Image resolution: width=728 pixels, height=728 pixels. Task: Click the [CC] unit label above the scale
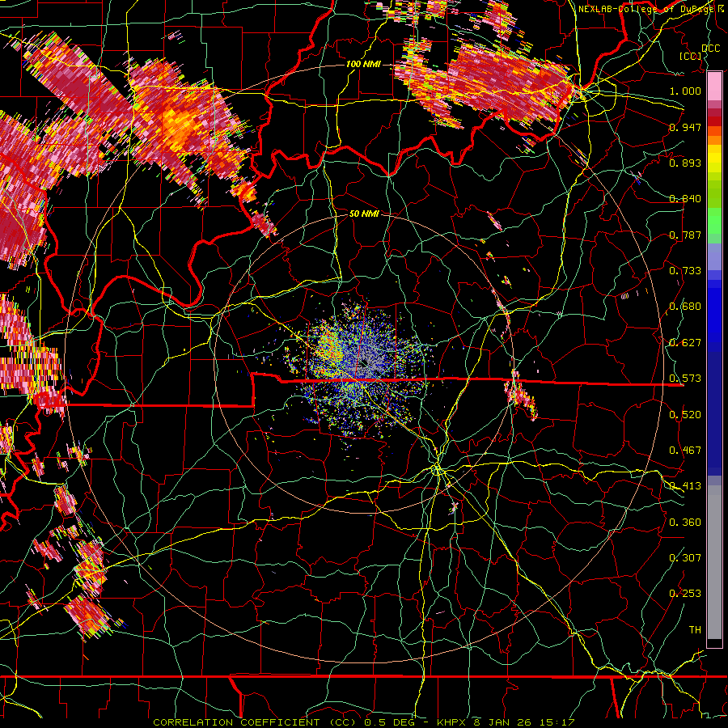click(x=691, y=56)
